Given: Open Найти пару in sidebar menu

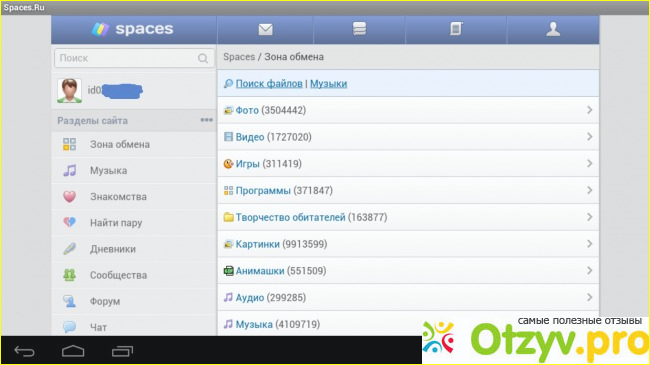Looking at the screenshot, I should pyautogui.click(x=134, y=223).
